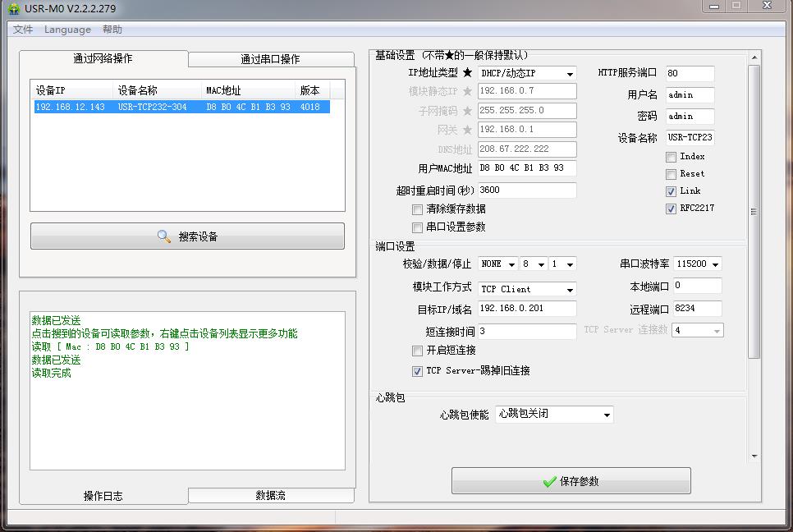
Task: Click the 搜索设备 button
Action: pos(187,236)
